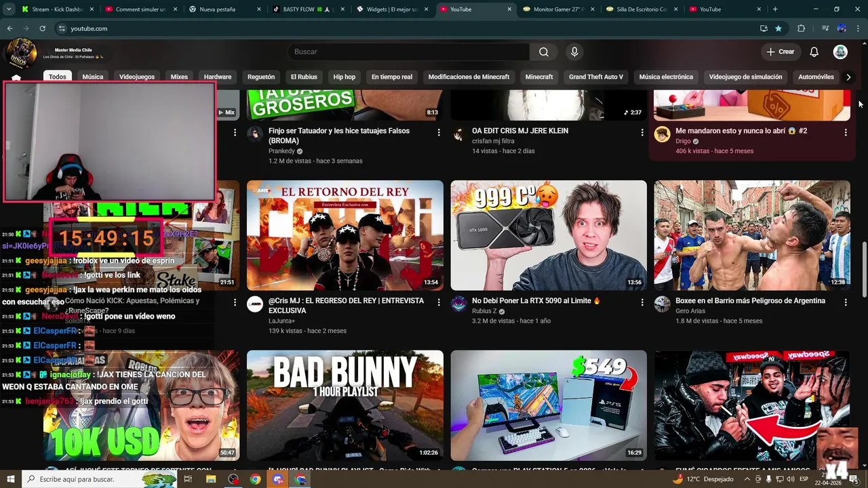The width and height of the screenshot is (868, 488).
Task: Open Boxee en el Barrio más Peligroso title
Action: coord(750,301)
